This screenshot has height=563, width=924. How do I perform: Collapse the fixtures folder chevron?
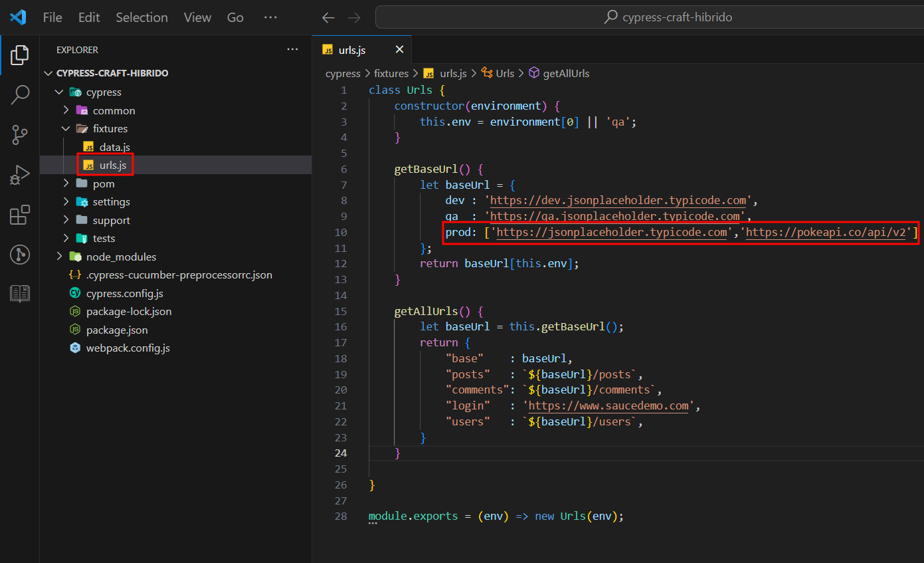click(x=66, y=128)
